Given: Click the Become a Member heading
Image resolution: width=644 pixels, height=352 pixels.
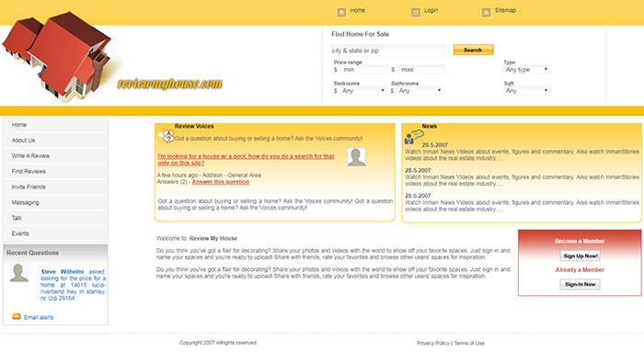Looking at the screenshot, I should [x=580, y=241].
